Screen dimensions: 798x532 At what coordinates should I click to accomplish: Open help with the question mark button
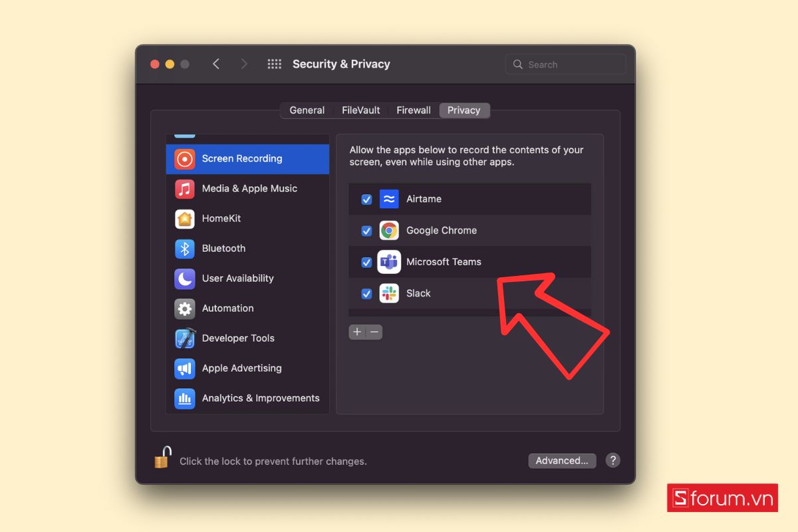pos(613,460)
